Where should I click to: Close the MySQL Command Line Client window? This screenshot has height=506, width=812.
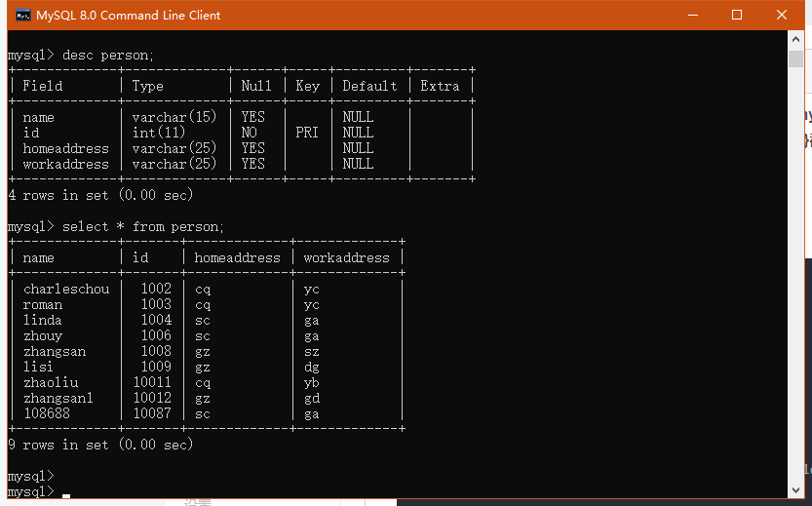(782, 16)
